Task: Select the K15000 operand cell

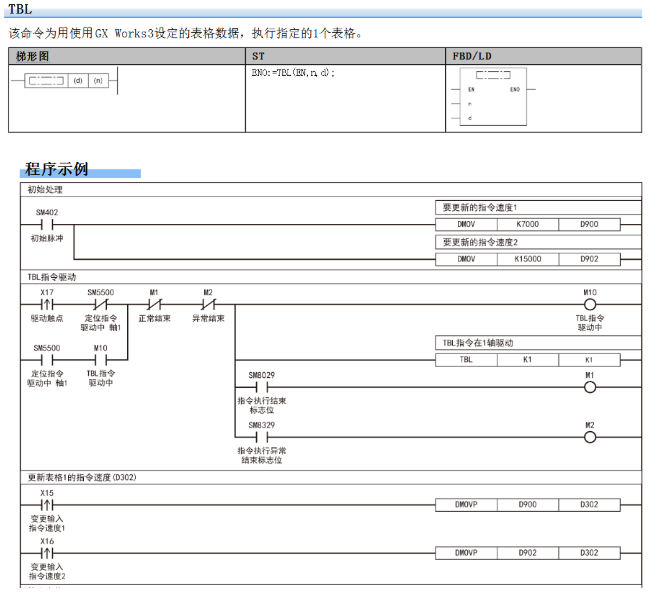Action: pyautogui.click(x=527, y=259)
